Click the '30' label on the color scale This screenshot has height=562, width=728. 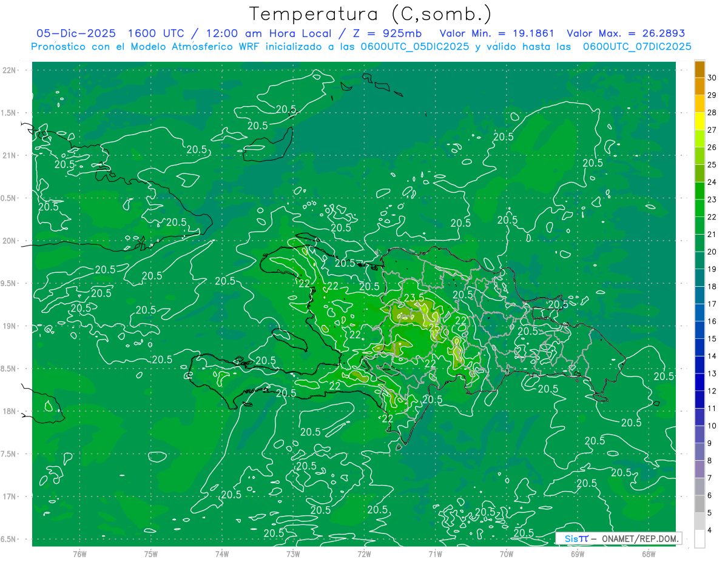(712, 78)
